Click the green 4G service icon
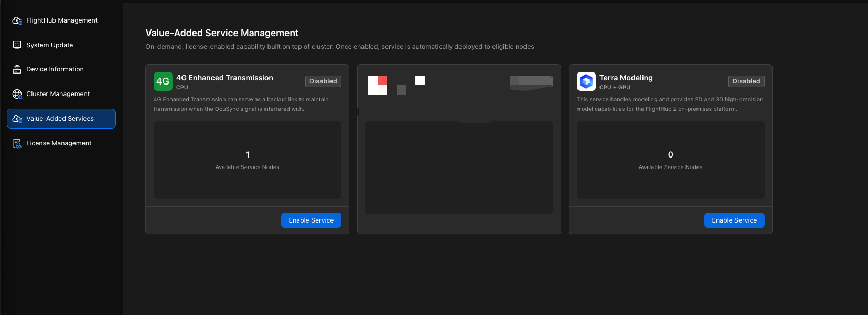 coord(163,81)
